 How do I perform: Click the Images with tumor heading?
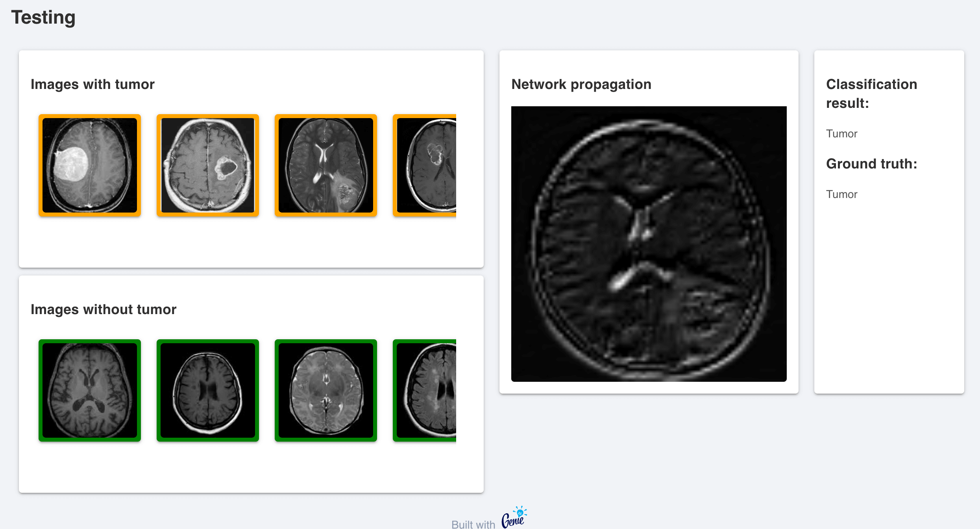click(92, 84)
